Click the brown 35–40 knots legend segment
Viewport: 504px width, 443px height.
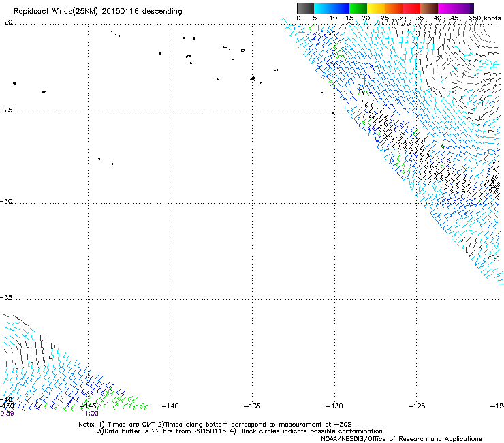tap(429, 8)
